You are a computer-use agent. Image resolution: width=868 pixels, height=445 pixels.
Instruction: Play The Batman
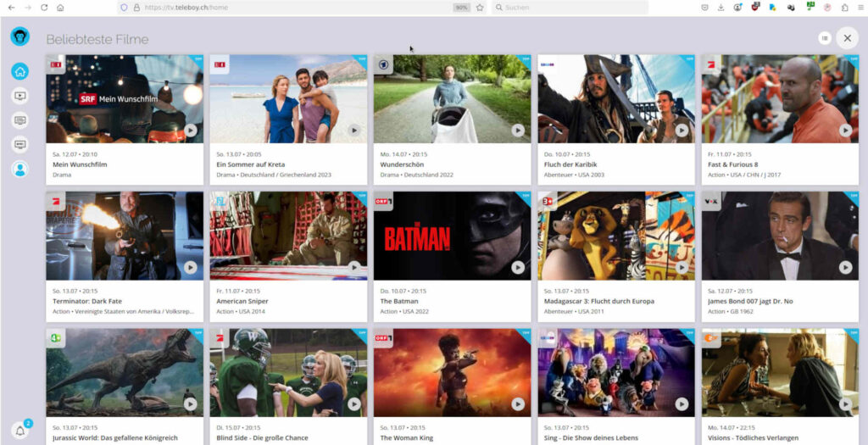518,267
